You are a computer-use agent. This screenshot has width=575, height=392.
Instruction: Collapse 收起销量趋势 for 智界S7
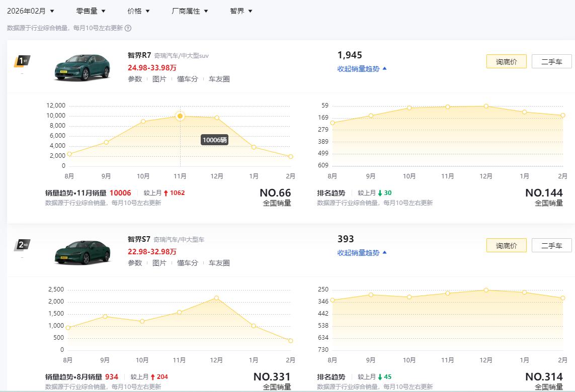(362, 253)
